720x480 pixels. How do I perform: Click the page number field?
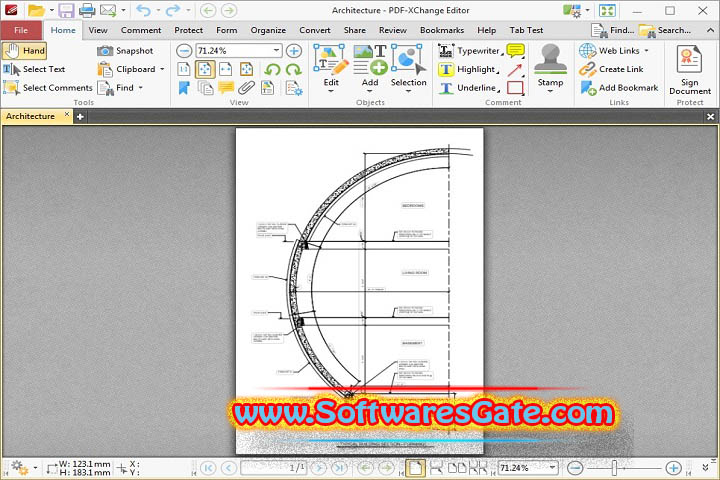(274, 468)
